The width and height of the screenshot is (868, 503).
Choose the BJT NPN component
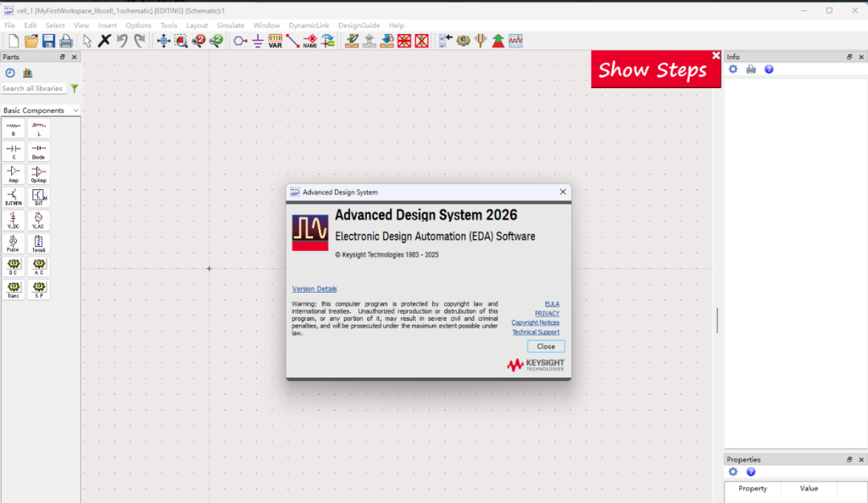tap(14, 198)
